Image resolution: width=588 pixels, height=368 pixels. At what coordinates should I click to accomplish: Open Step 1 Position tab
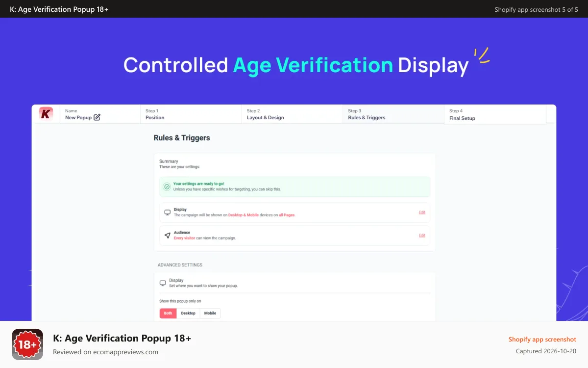[x=191, y=114]
